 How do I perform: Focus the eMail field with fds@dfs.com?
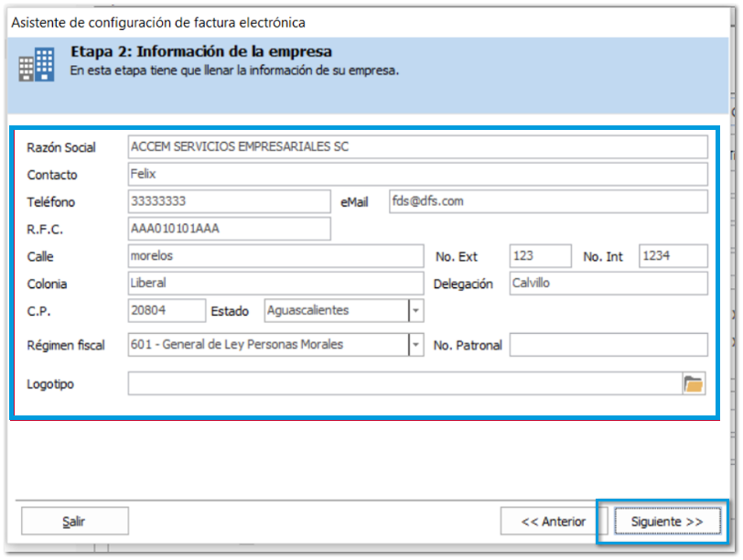547,202
